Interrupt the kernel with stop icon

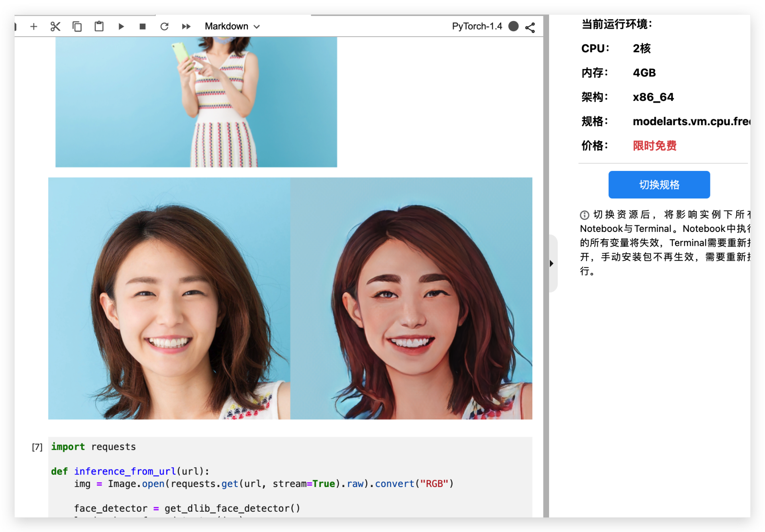[x=143, y=27]
